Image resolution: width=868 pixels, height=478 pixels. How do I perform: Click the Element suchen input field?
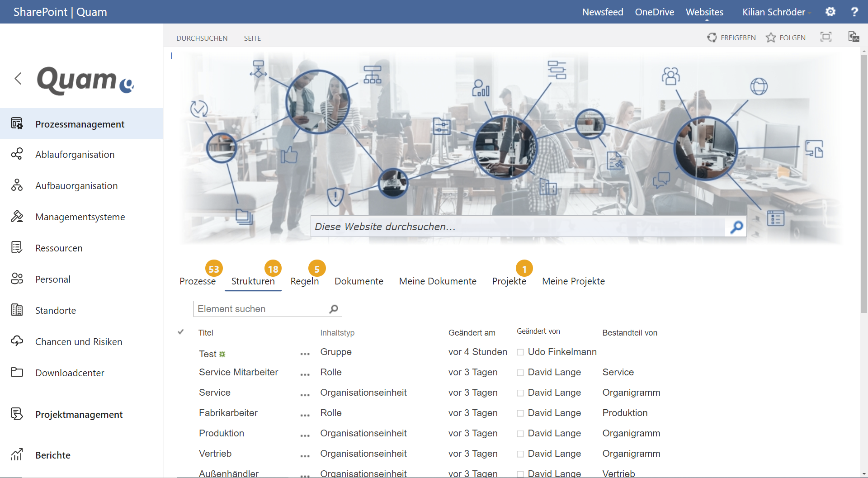coord(261,309)
